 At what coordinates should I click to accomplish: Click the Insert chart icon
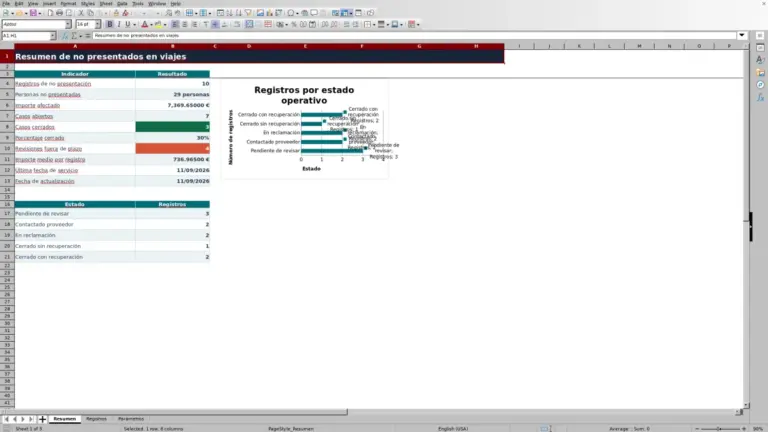[x=269, y=13]
